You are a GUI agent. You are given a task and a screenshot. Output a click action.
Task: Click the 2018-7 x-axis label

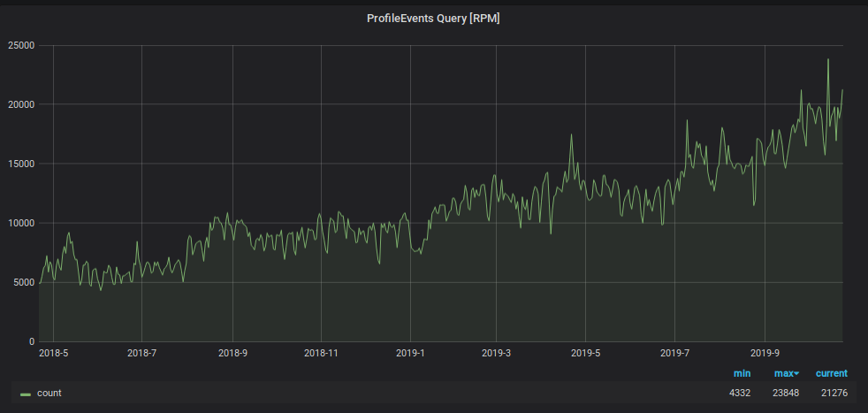pos(141,352)
